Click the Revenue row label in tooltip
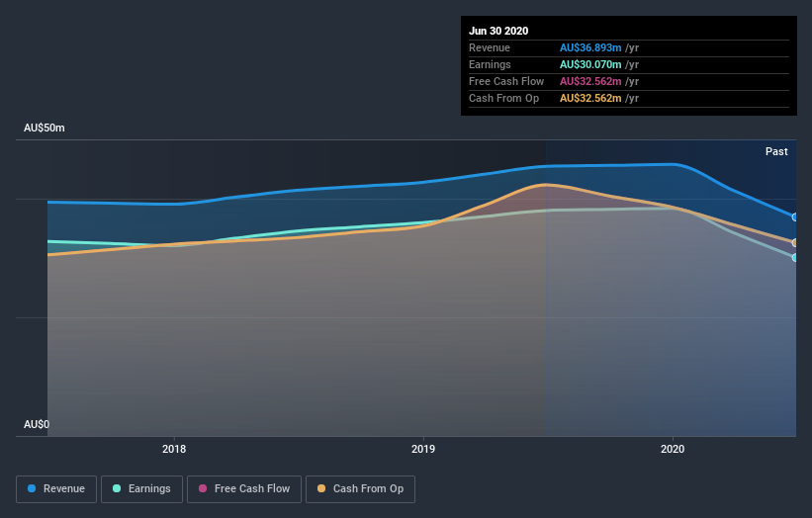Screen dimensions: 812x518 [x=490, y=48]
